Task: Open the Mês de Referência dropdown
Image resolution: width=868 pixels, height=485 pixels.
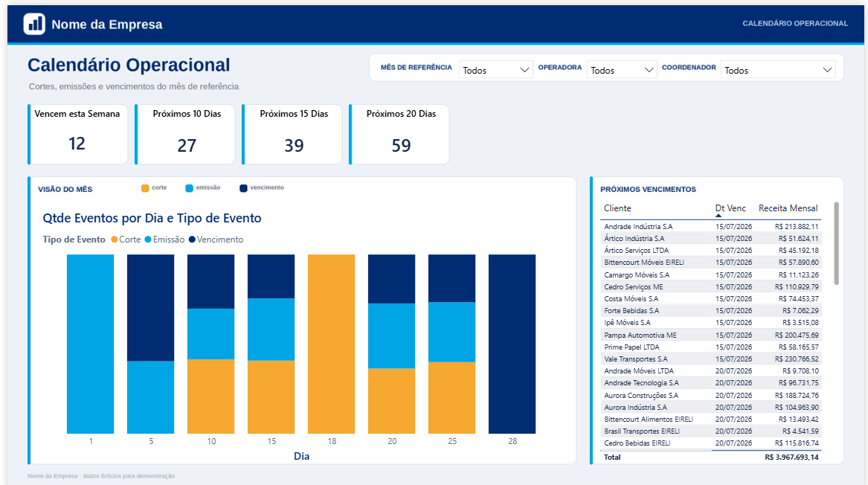Action: [x=495, y=70]
